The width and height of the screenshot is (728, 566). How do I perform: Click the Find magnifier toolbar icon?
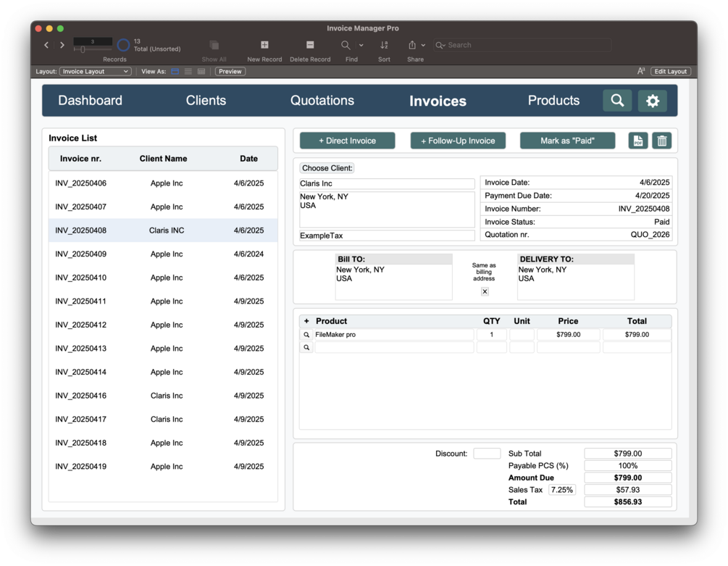tap(346, 45)
